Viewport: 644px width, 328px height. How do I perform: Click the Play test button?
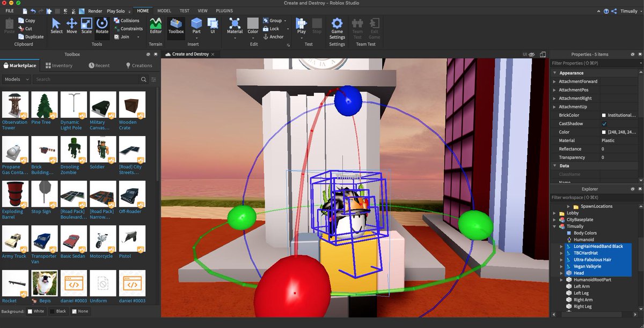pyautogui.click(x=302, y=26)
